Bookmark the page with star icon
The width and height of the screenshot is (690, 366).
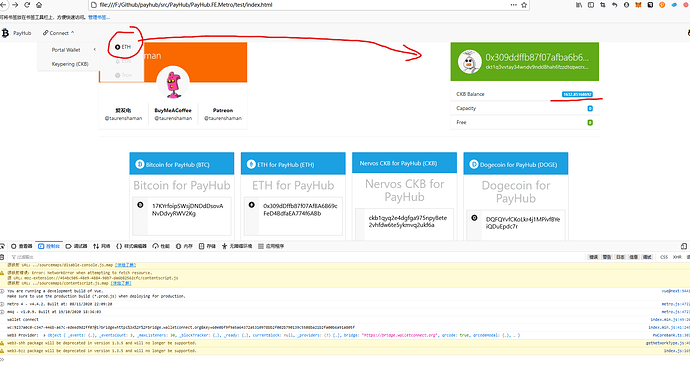(x=524, y=5)
